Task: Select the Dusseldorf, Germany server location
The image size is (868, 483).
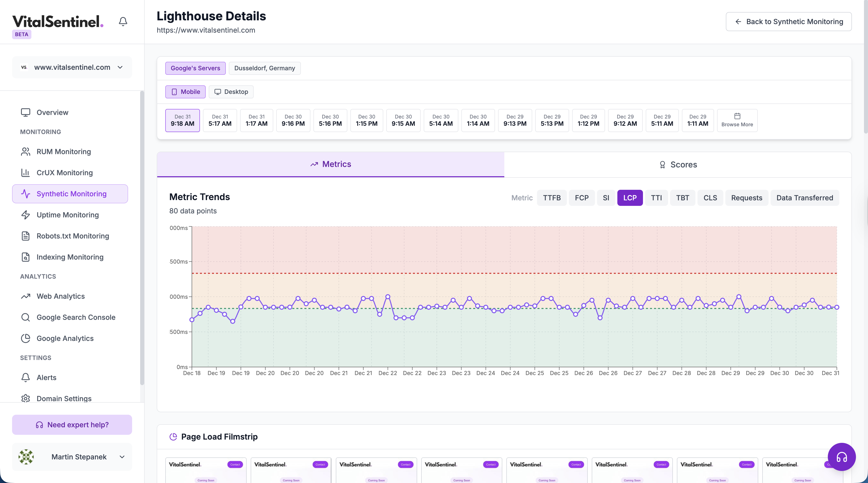Action: (x=264, y=68)
